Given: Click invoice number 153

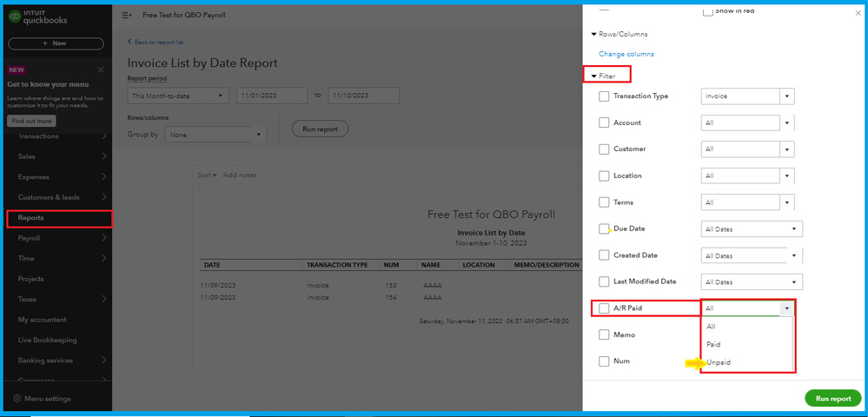Looking at the screenshot, I should [x=390, y=286].
